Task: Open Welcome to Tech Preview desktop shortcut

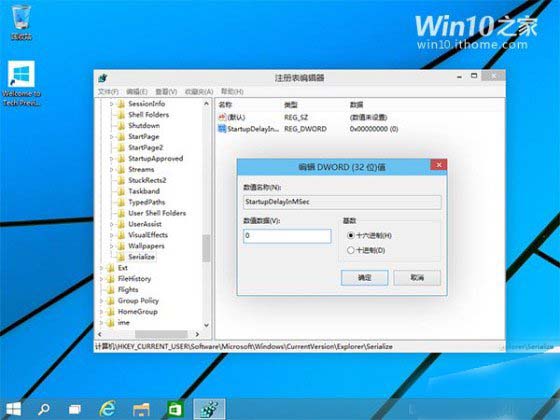Action: [x=21, y=84]
